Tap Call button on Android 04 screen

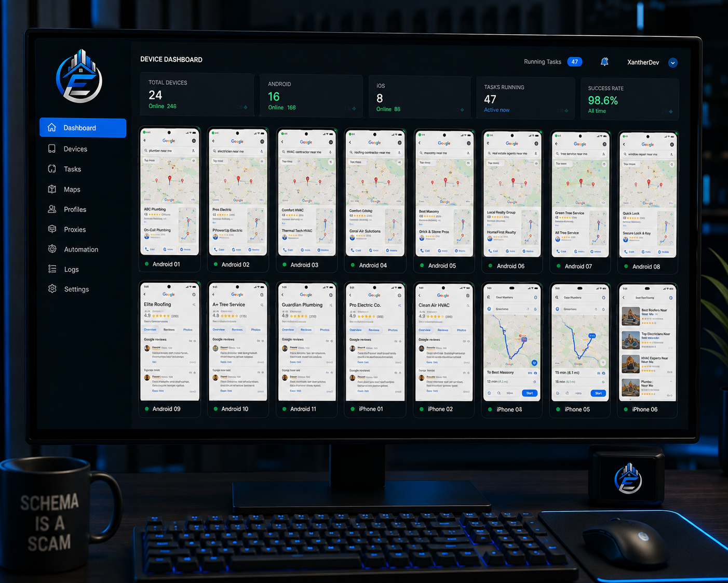click(356, 250)
